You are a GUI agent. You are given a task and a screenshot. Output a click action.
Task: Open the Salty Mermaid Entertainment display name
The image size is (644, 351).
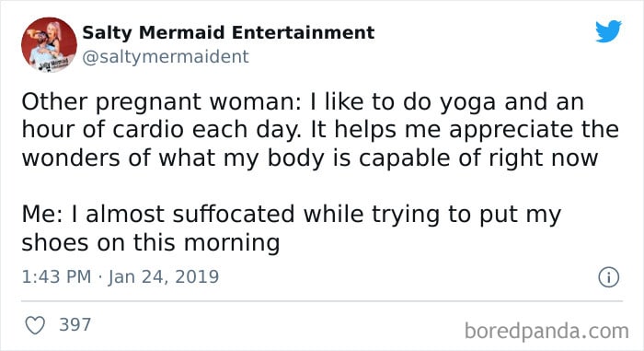point(228,32)
